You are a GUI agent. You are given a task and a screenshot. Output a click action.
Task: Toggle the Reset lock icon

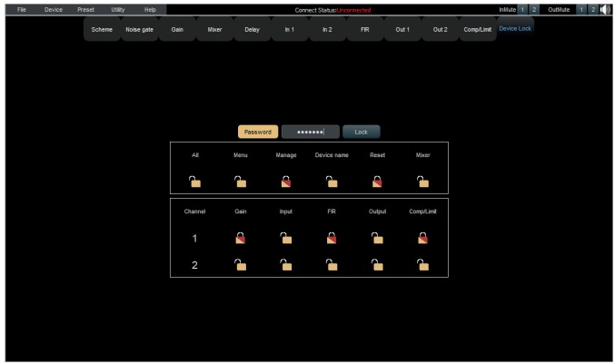pyautogui.click(x=378, y=181)
